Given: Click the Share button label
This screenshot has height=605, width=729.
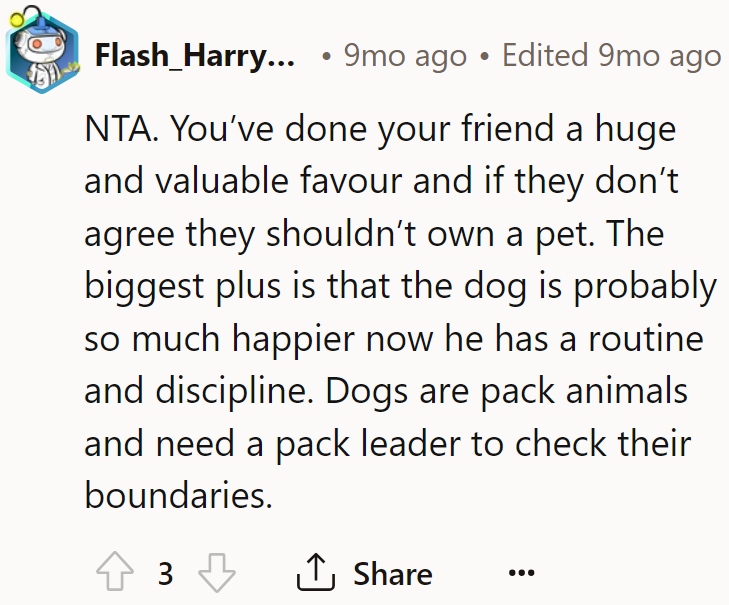Looking at the screenshot, I should (x=393, y=573).
